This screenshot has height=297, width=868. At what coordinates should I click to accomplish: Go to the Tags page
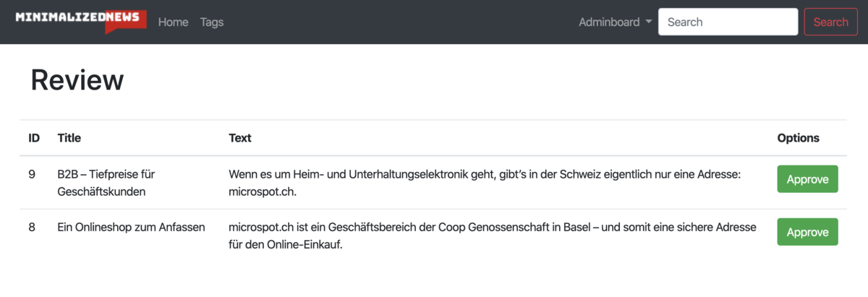pos(212,22)
